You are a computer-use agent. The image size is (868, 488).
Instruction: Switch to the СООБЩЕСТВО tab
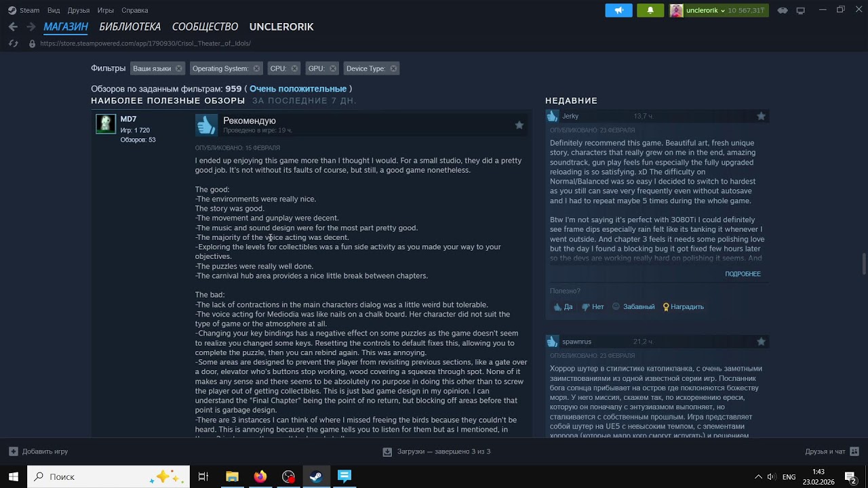point(205,26)
